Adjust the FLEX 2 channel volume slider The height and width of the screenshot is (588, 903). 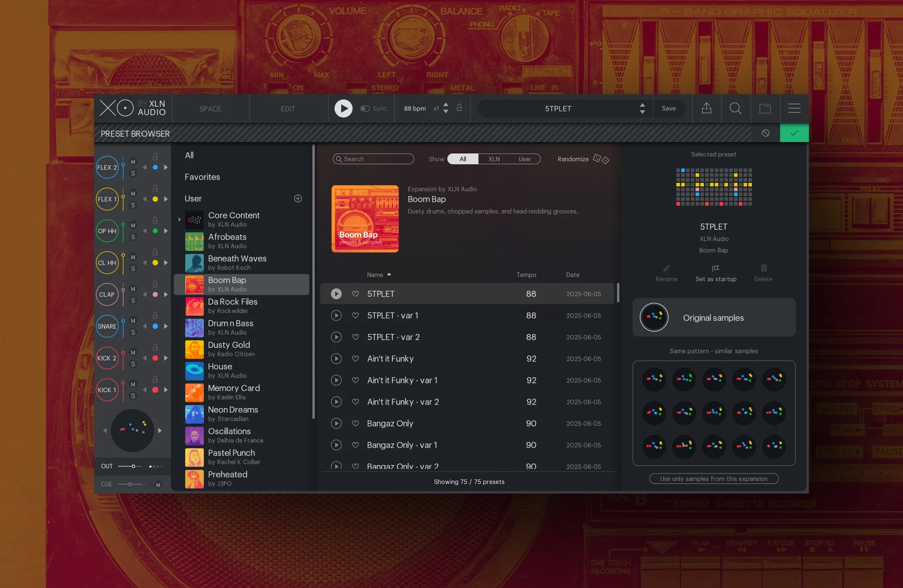tap(123, 167)
